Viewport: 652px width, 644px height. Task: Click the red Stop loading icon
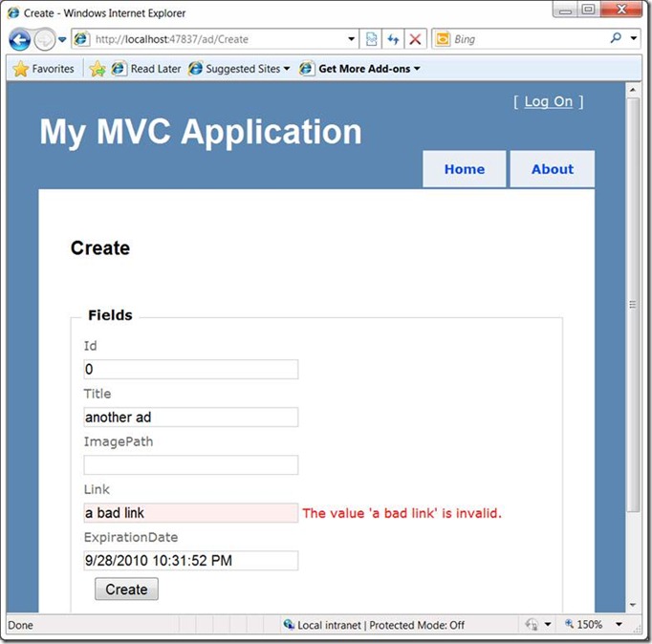(415, 39)
